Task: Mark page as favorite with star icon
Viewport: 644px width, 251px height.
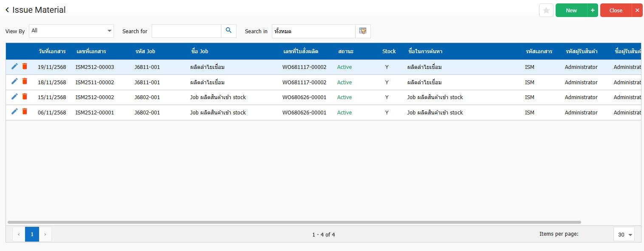Action: point(546,10)
